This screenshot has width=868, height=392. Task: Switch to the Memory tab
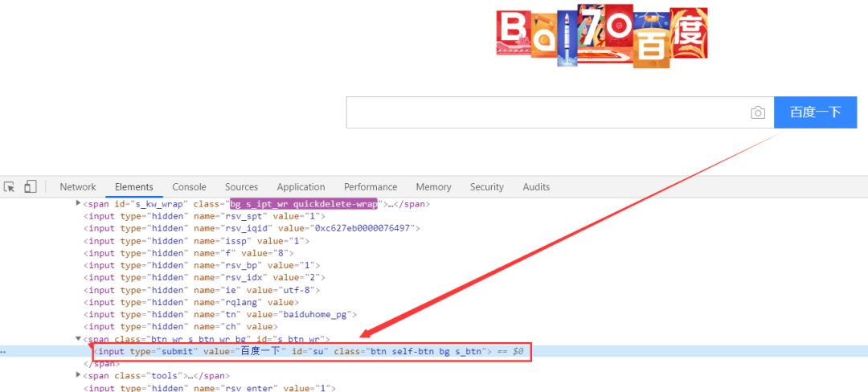click(x=433, y=187)
